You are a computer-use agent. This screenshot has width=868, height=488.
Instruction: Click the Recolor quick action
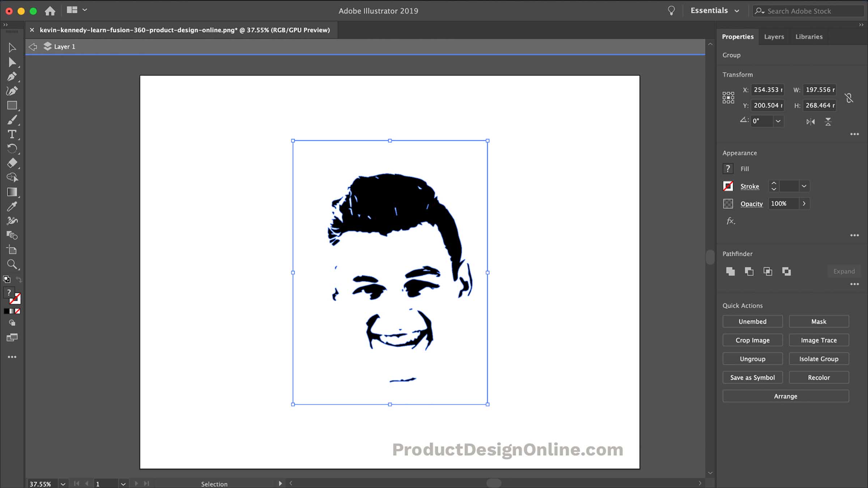(818, 377)
